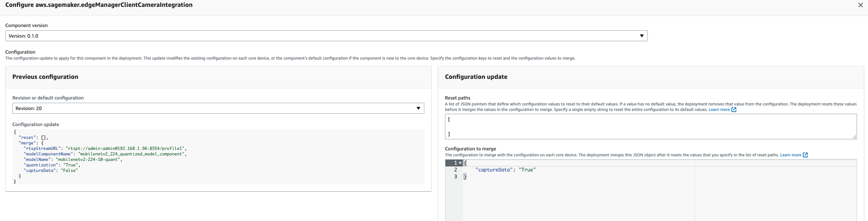Click the "rtspStreamURL" line in previous configuration

(x=105, y=149)
